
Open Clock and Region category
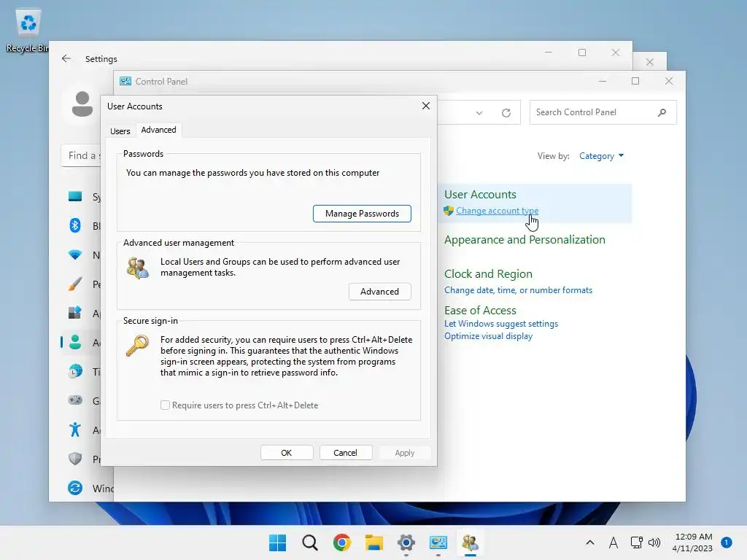click(488, 274)
